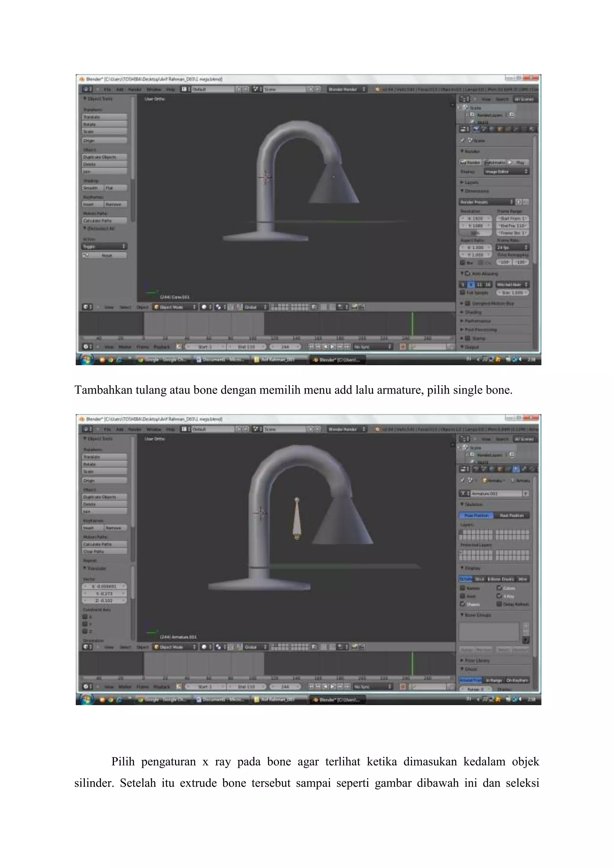Expand the Layers panel in render settings

point(462,182)
